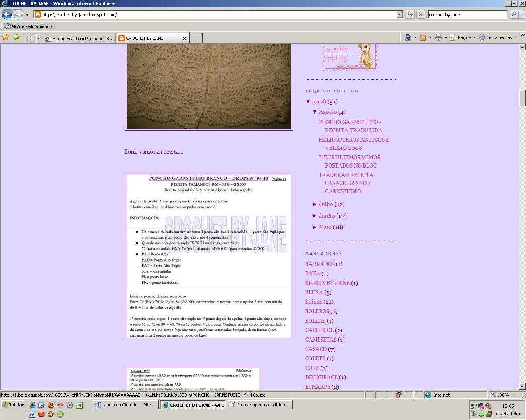Open the CASACO label
The height and width of the screenshot is (420, 526).
click(316, 349)
